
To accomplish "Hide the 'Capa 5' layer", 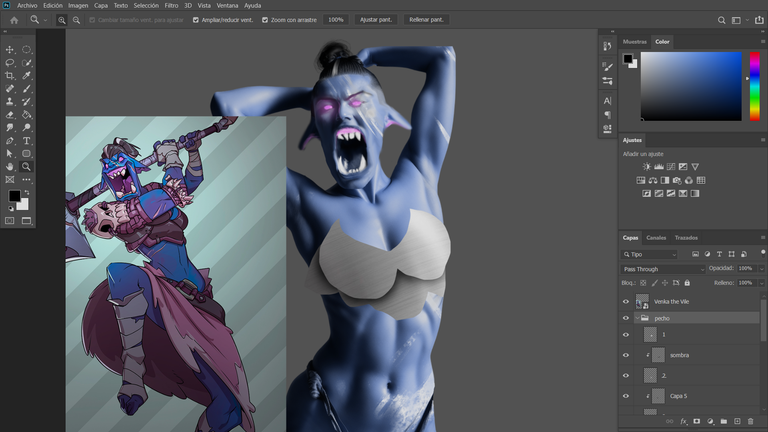I will coord(625,396).
